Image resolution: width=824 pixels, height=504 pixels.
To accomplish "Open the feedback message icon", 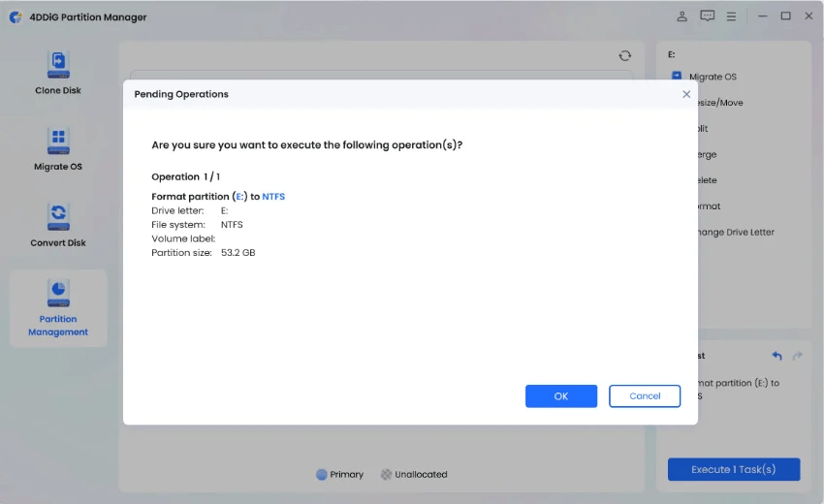I will coord(707,16).
